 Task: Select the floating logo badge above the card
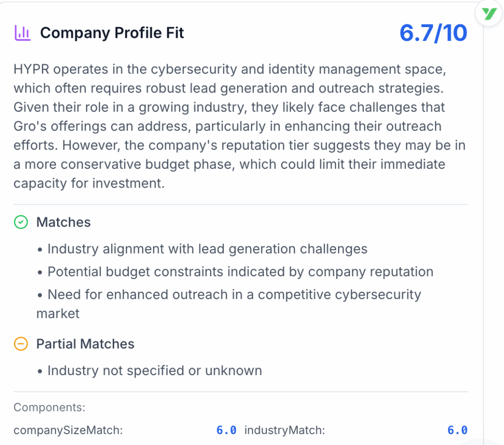488,13
